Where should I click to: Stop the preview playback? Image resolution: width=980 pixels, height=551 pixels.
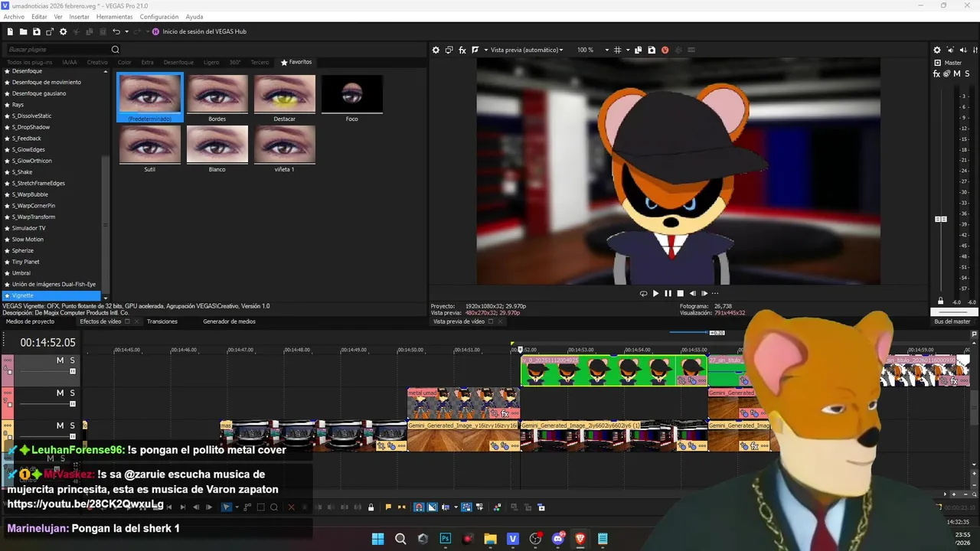point(680,293)
